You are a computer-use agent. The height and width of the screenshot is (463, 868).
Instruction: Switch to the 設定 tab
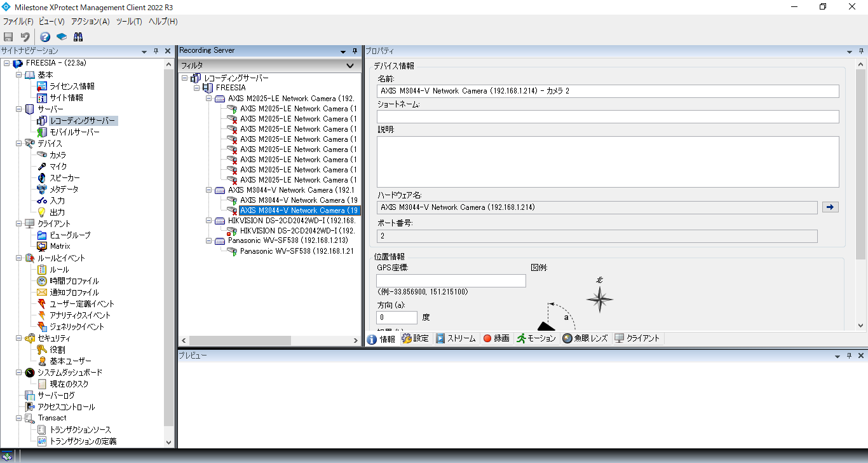coord(416,338)
